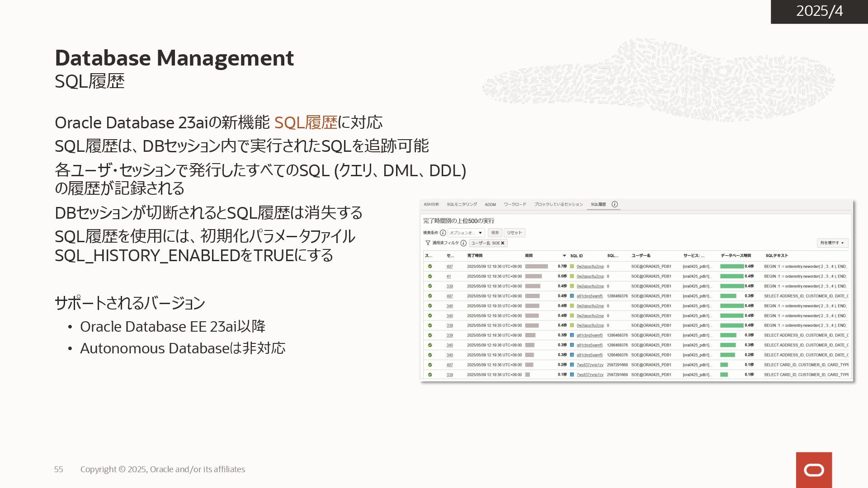Click SELECT CARD_ID text in 0.1秒 duration row
This screenshot has height=488, width=868.
point(806,375)
